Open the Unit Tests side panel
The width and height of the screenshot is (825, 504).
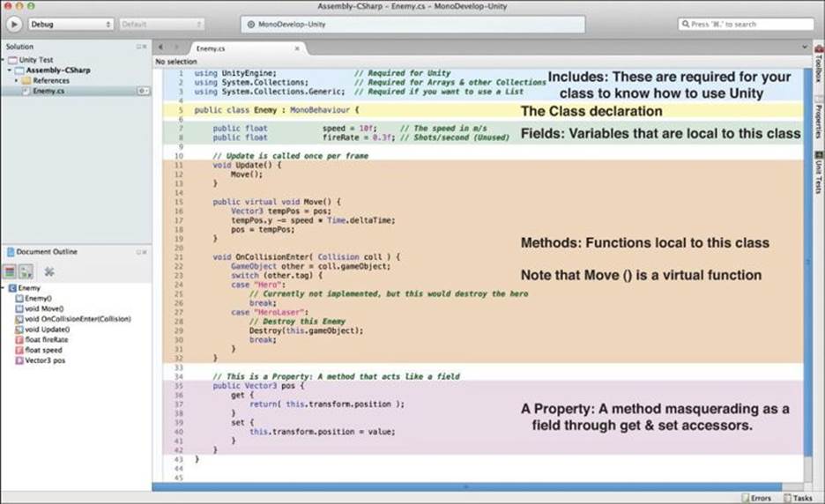[819, 173]
